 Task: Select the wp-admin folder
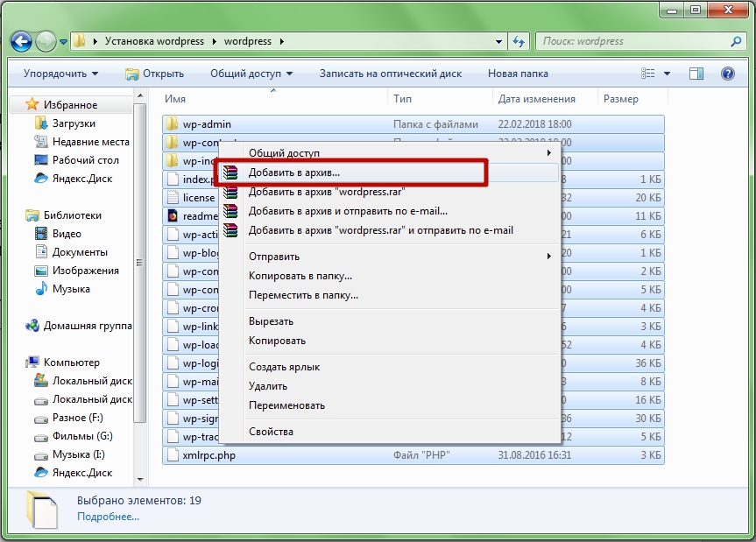[x=413, y=124]
